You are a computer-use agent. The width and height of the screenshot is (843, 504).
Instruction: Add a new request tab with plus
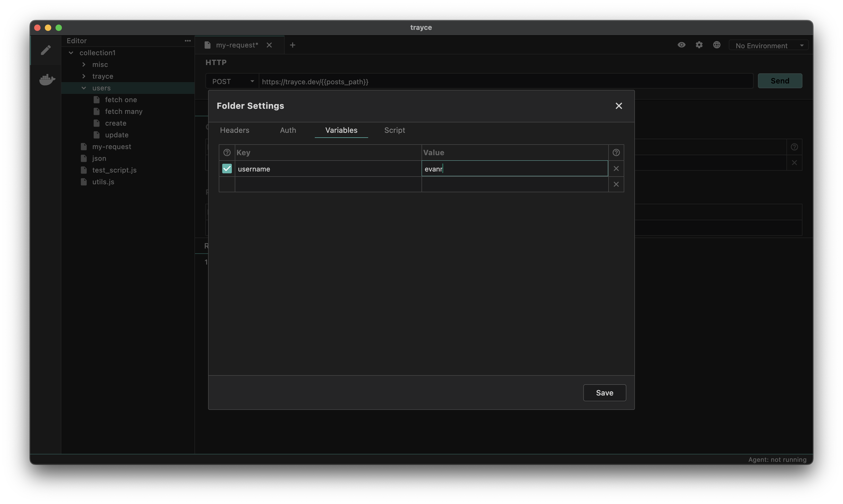[x=292, y=45]
